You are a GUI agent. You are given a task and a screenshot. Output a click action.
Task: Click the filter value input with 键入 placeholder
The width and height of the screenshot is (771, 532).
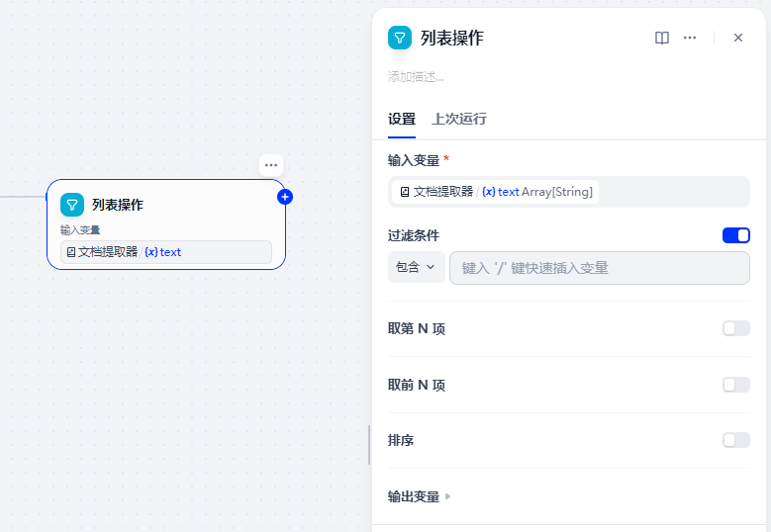[600, 268]
